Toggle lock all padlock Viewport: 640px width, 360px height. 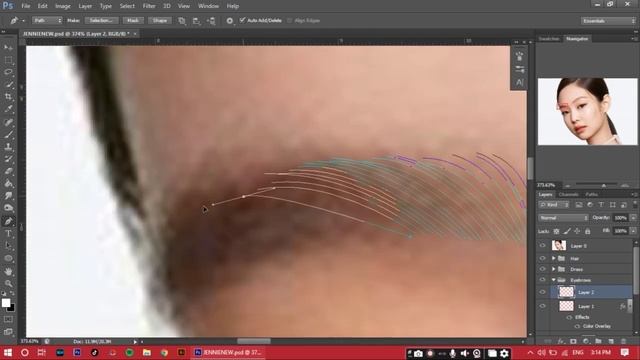587,231
